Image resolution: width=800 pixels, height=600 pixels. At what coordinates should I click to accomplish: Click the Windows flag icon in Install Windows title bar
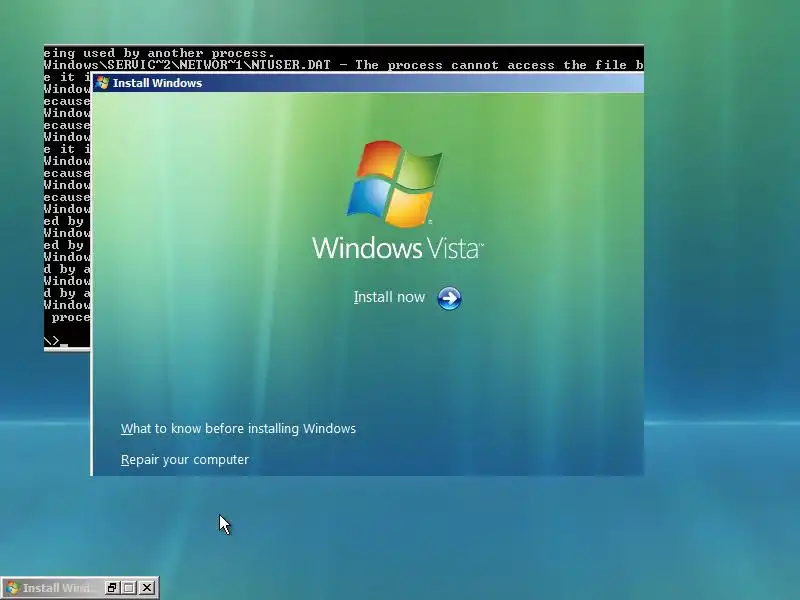point(103,83)
